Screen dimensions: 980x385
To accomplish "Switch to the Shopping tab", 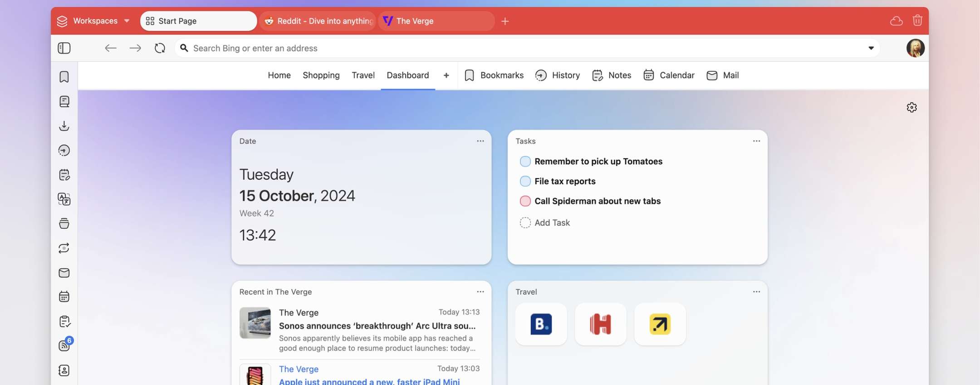I will click(x=321, y=75).
